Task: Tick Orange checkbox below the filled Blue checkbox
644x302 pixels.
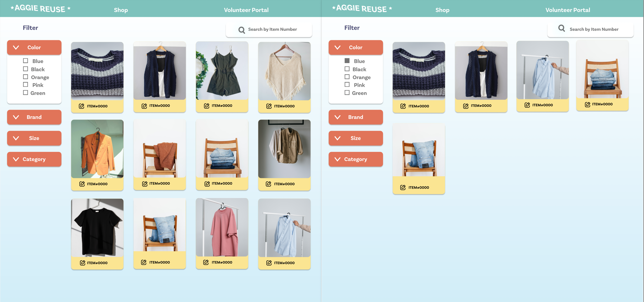Action: 347,77
